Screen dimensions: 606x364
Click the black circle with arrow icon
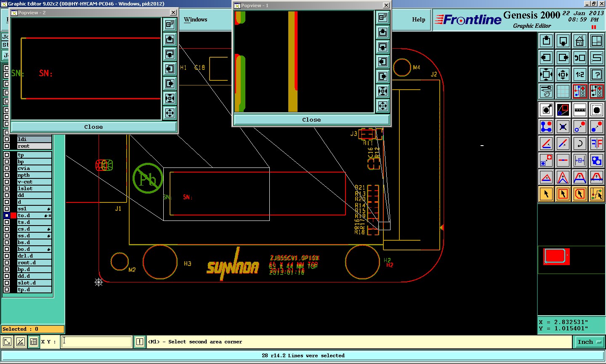point(546,109)
